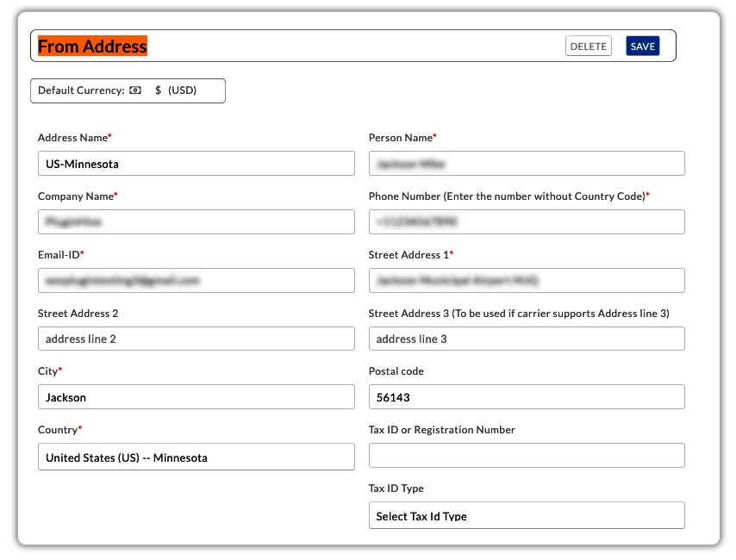The image size is (736, 560).
Task: Click the Tax ID Type label
Action: (396, 488)
